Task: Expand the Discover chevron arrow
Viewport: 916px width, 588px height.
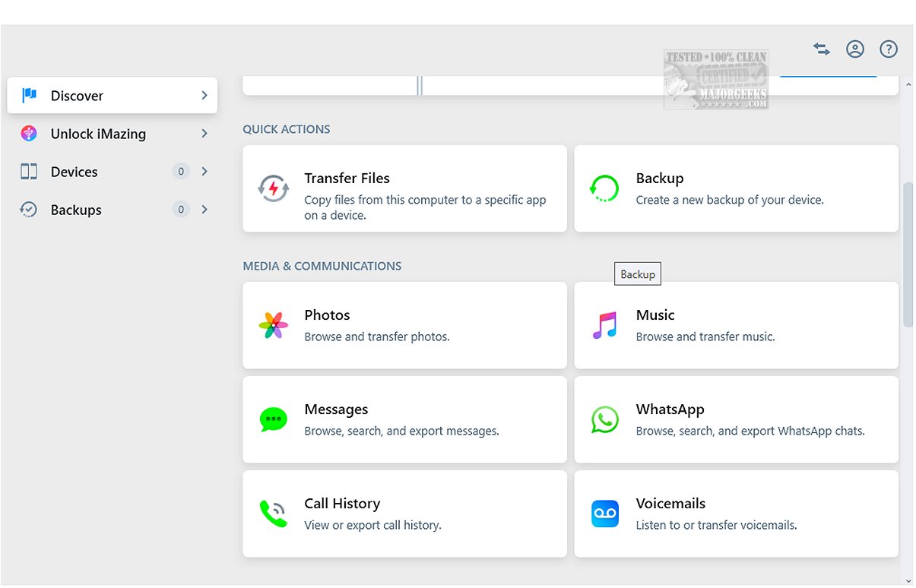Action: [x=204, y=96]
